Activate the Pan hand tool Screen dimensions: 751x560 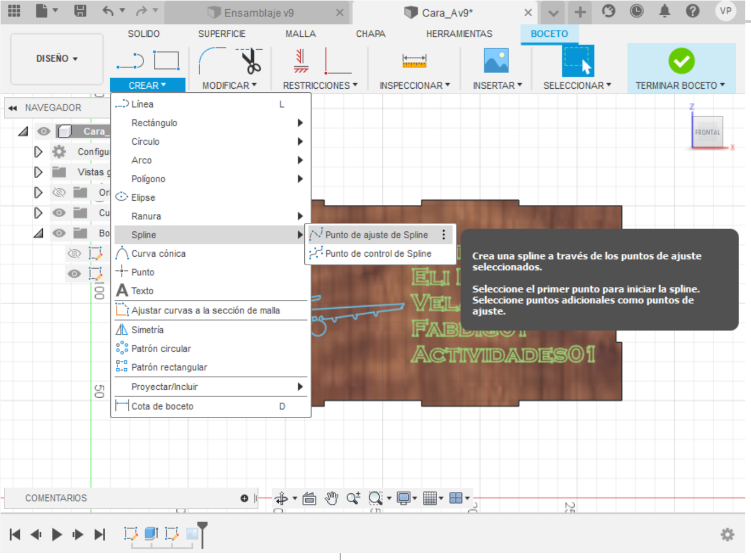331,498
